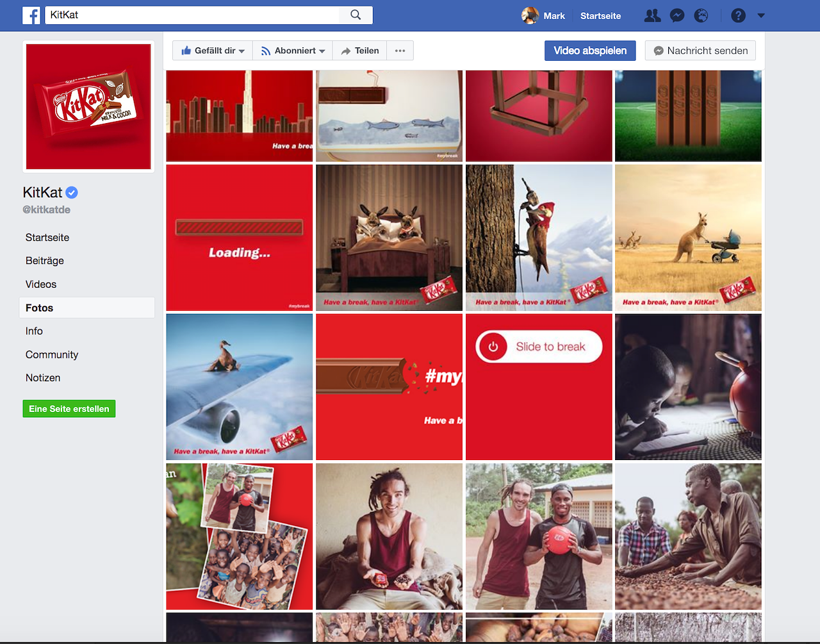Open Notizen in the sidebar
Image resolution: width=820 pixels, height=644 pixels.
click(43, 377)
